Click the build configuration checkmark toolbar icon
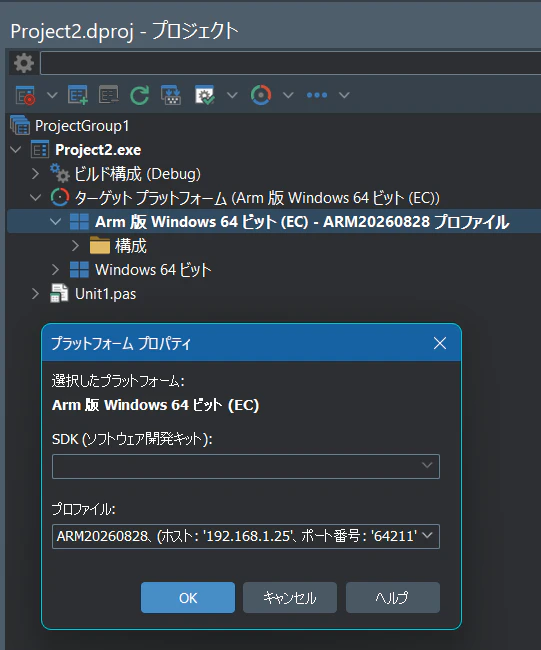The width and height of the screenshot is (541, 650). tap(205, 95)
